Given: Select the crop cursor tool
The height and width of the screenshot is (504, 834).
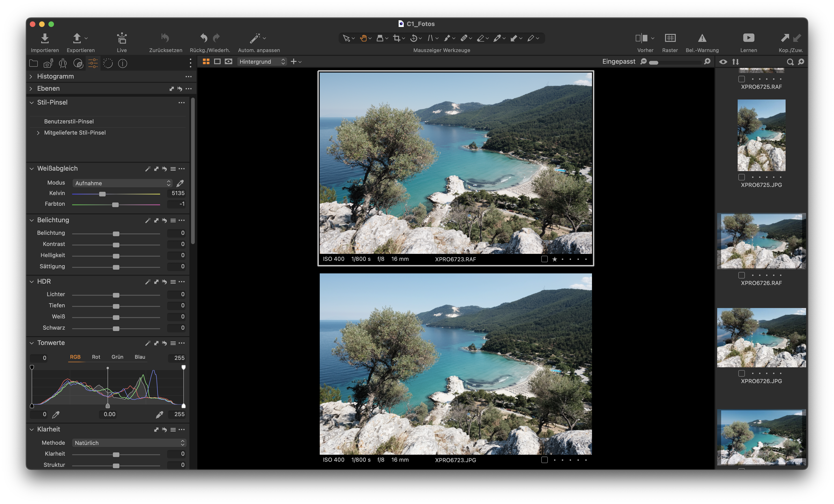Looking at the screenshot, I should (396, 38).
